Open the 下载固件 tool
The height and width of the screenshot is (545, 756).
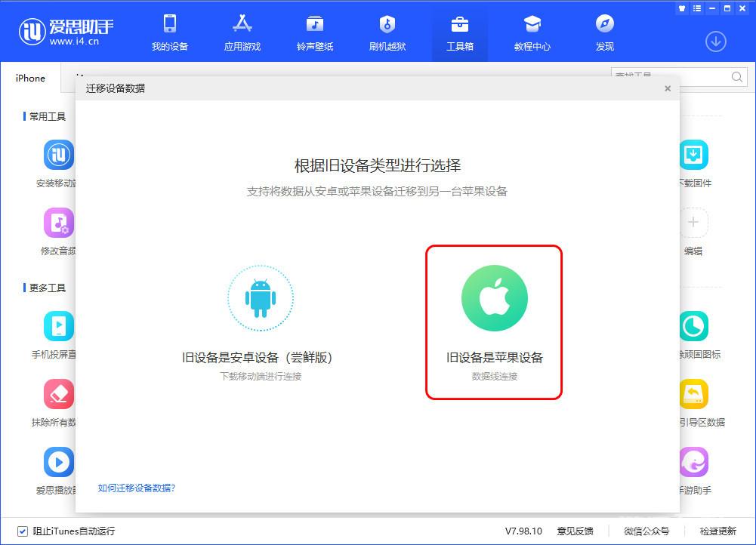693,162
